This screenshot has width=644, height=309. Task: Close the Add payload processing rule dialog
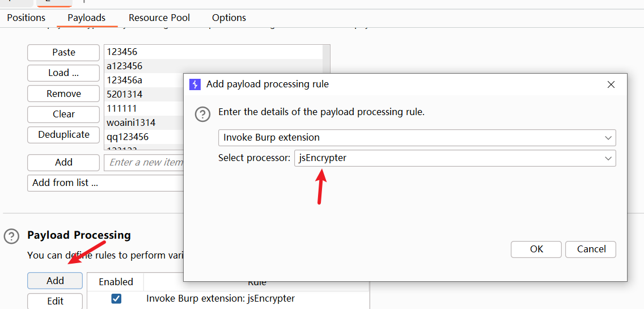point(611,84)
